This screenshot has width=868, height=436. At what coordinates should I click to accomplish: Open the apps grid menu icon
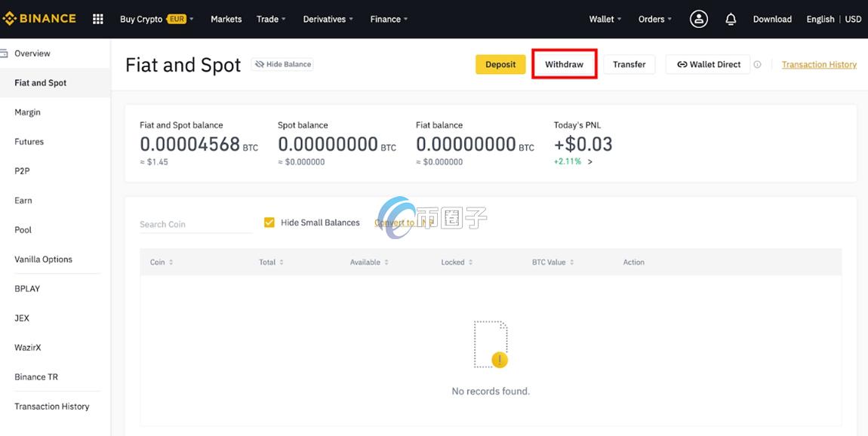[97, 19]
